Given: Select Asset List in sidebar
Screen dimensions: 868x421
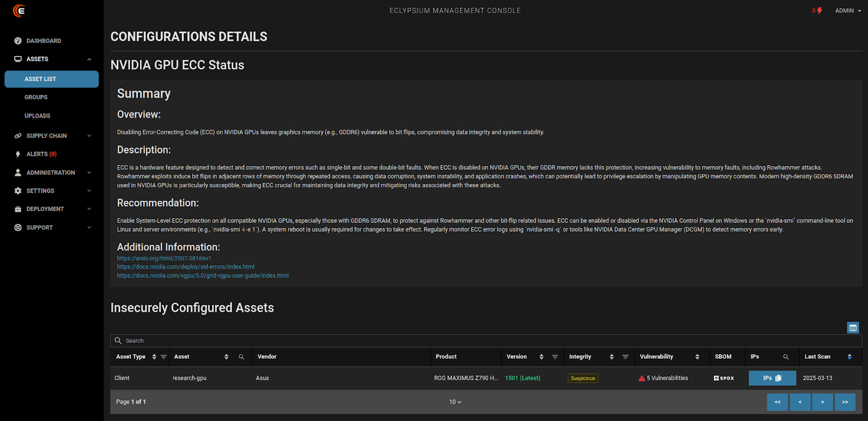Looking at the screenshot, I should (52, 79).
